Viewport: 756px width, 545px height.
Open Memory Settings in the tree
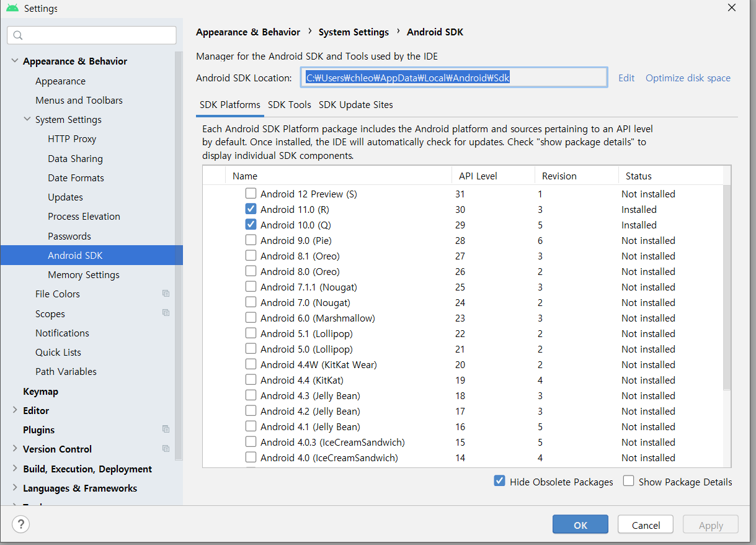(x=84, y=274)
